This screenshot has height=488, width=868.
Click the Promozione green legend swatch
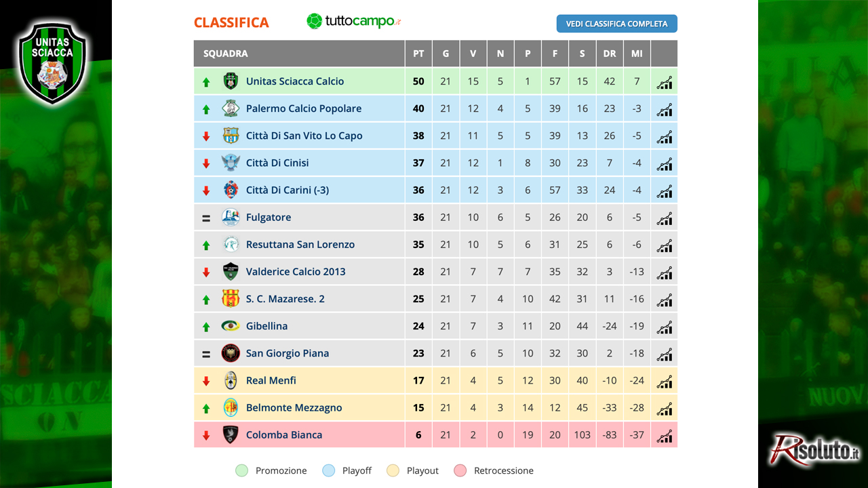(x=241, y=470)
